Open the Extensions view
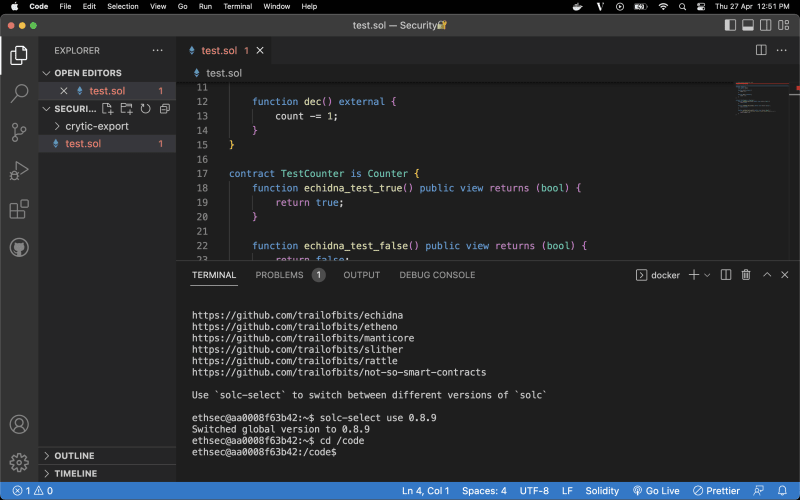The height and width of the screenshot is (500, 800). click(19, 209)
